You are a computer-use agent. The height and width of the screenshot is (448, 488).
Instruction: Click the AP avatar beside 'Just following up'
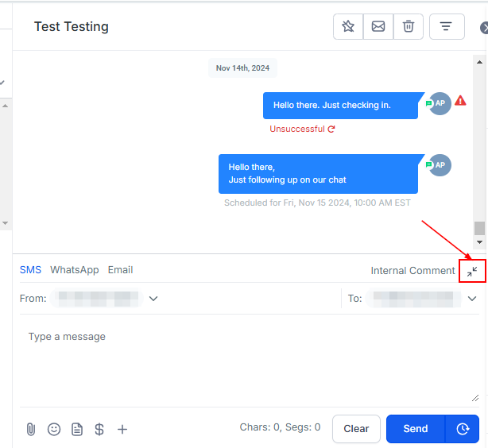coord(440,165)
